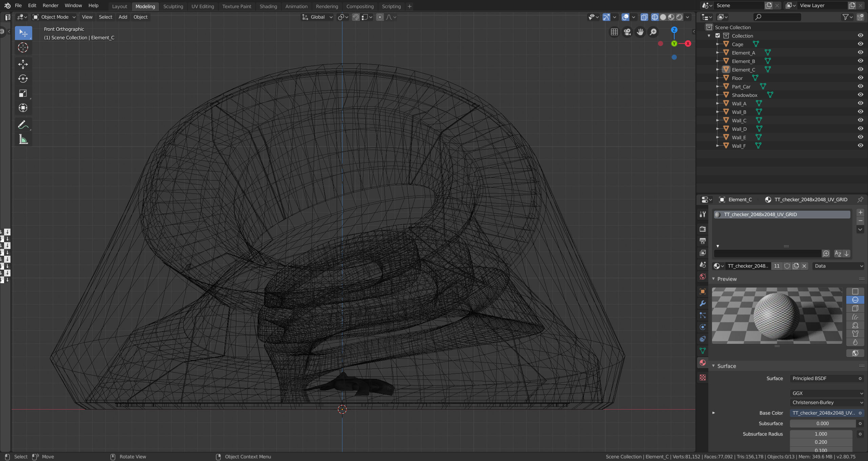
Task: Uncheck the Collection exclude checkbox
Action: 717,36
